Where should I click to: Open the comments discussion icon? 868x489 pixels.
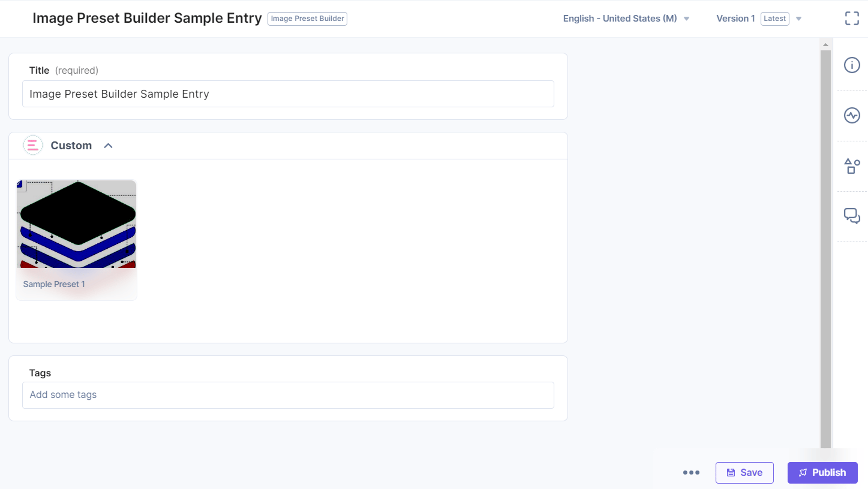[851, 216]
